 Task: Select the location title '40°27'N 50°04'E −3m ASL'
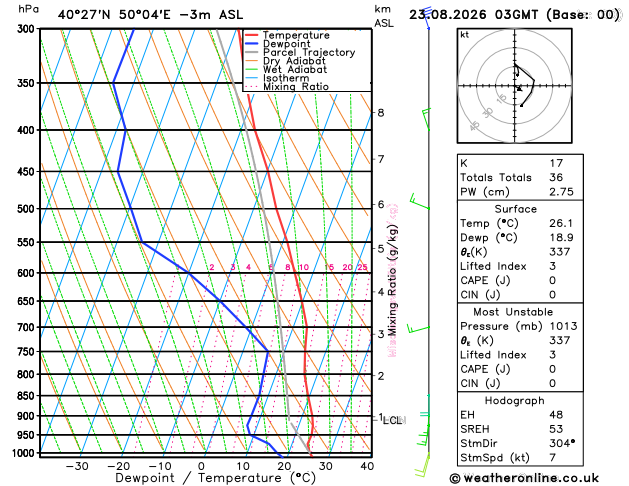[150, 15]
